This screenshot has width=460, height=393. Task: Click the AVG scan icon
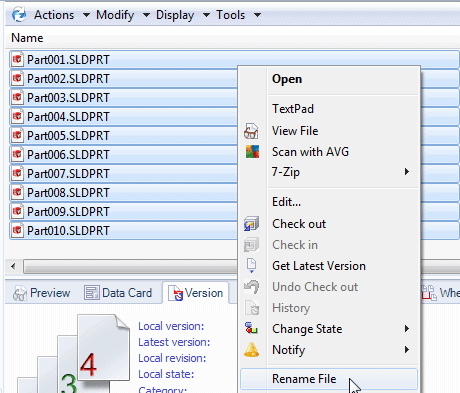click(x=252, y=152)
